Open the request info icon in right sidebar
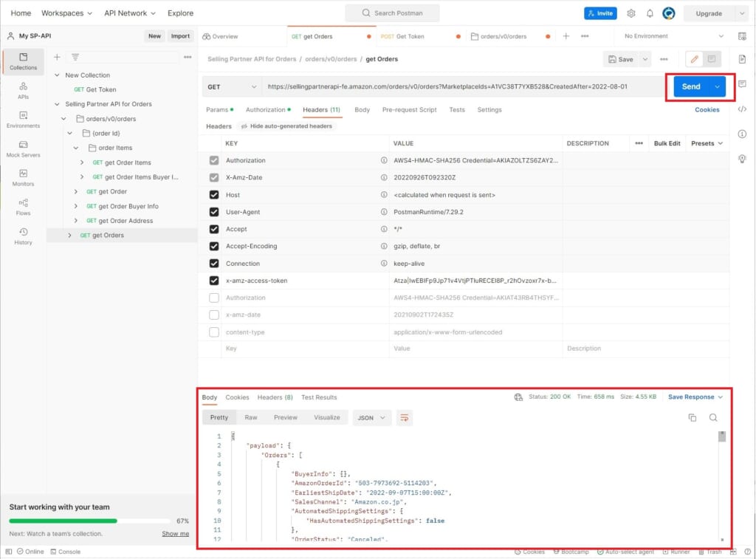This screenshot has height=559, width=756. [x=743, y=134]
